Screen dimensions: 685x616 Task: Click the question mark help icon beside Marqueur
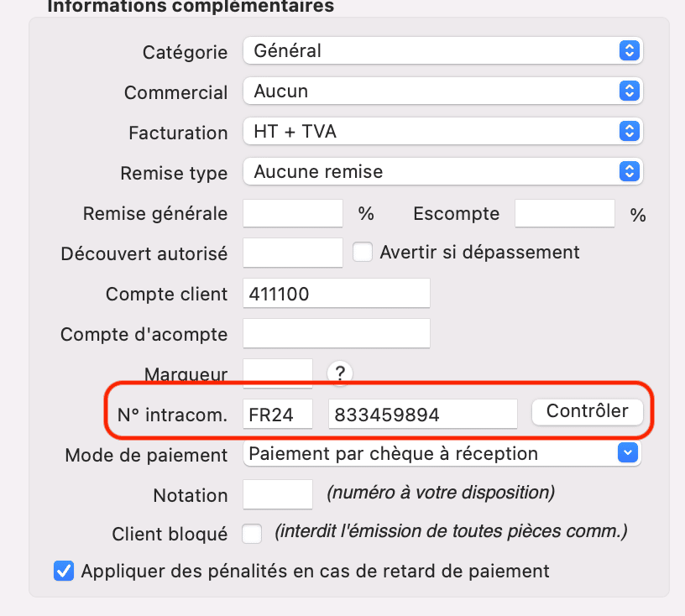pyautogui.click(x=340, y=373)
